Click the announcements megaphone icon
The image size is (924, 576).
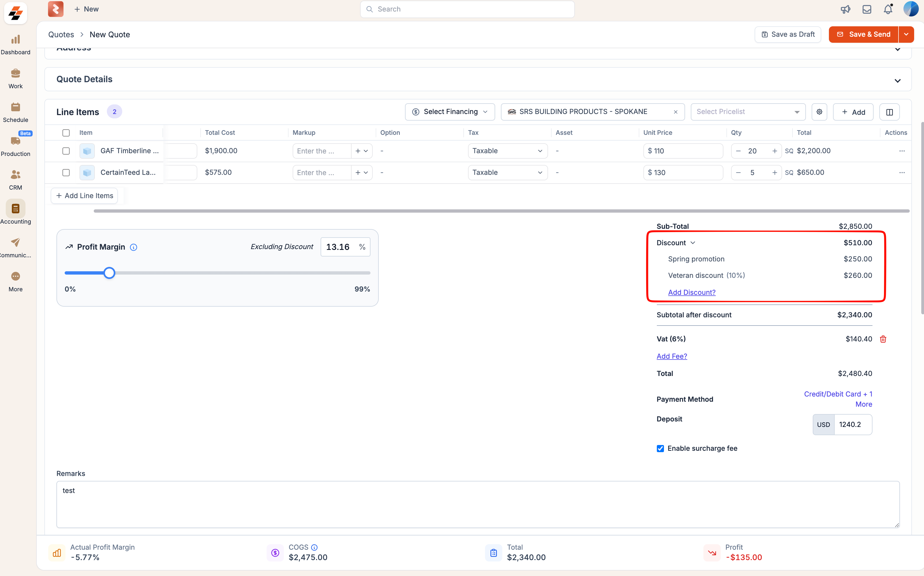pos(845,9)
